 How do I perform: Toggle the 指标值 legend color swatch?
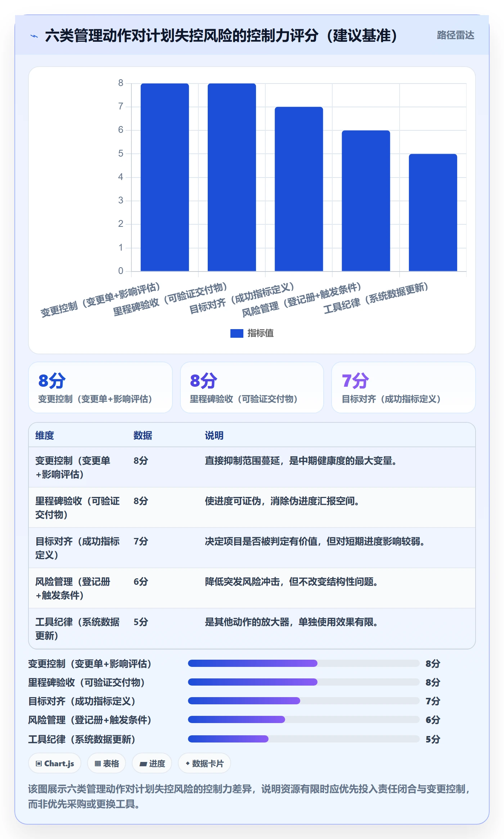pyautogui.click(x=237, y=333)
